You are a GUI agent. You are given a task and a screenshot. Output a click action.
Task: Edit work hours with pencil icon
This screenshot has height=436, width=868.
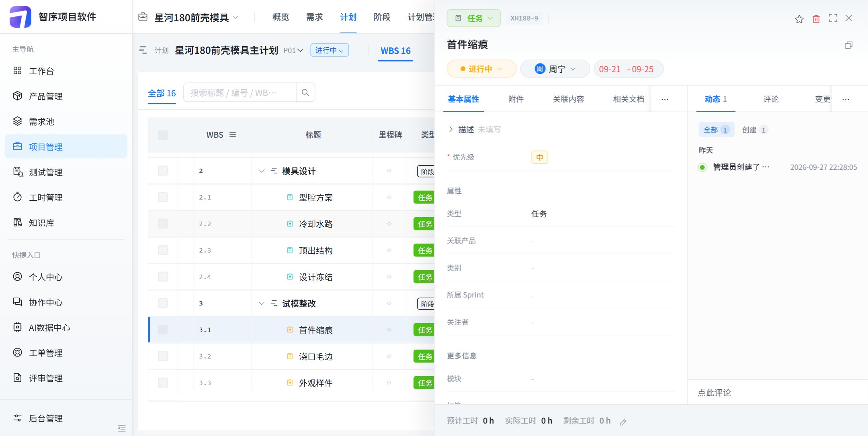623,422
